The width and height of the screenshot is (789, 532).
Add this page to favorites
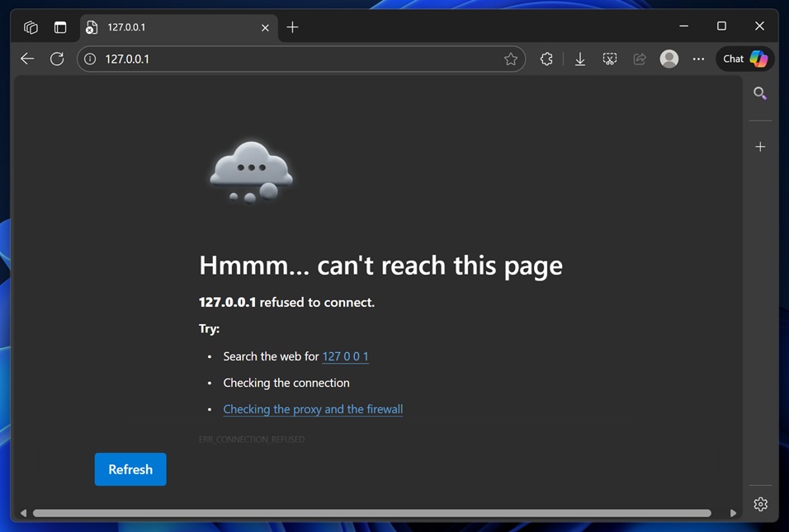511,59
